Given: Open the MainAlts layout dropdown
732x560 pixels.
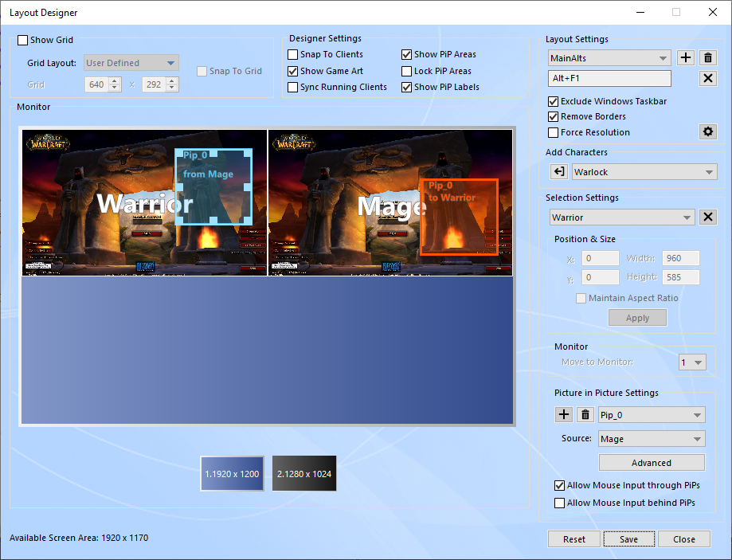Looking at the screenshot, I should (x=610, y=58).
